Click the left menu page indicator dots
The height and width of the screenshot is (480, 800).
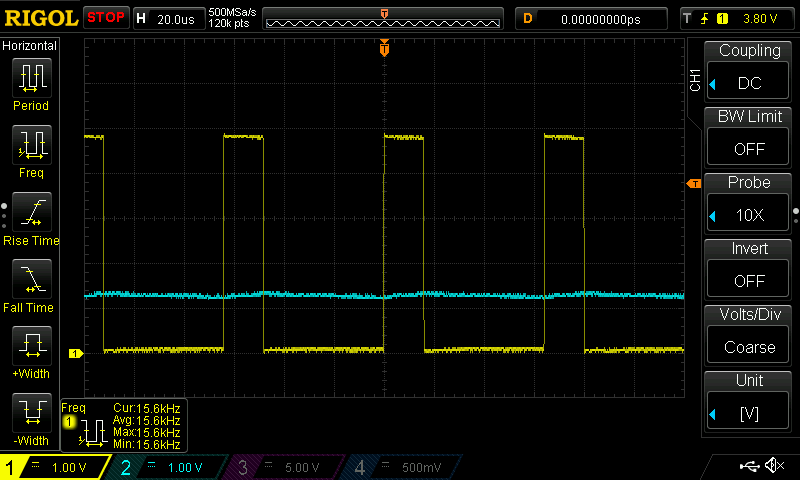[x=4, y=216]
